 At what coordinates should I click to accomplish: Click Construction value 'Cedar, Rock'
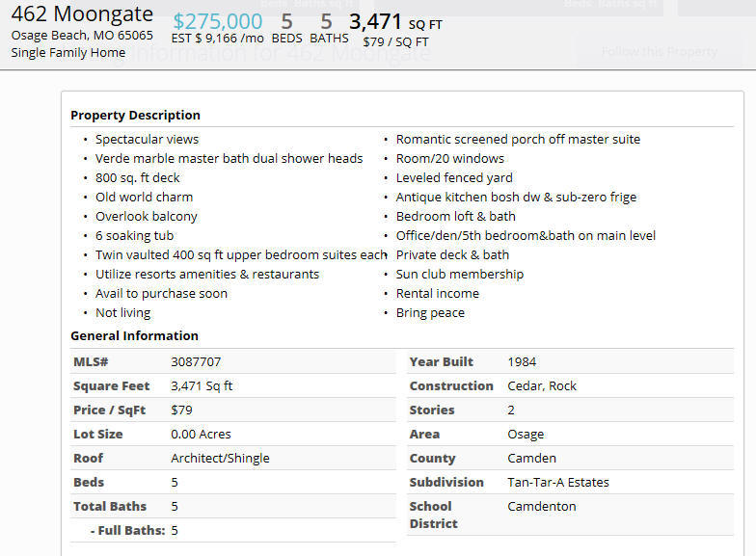pyautogui.click(x=542, y=385)
